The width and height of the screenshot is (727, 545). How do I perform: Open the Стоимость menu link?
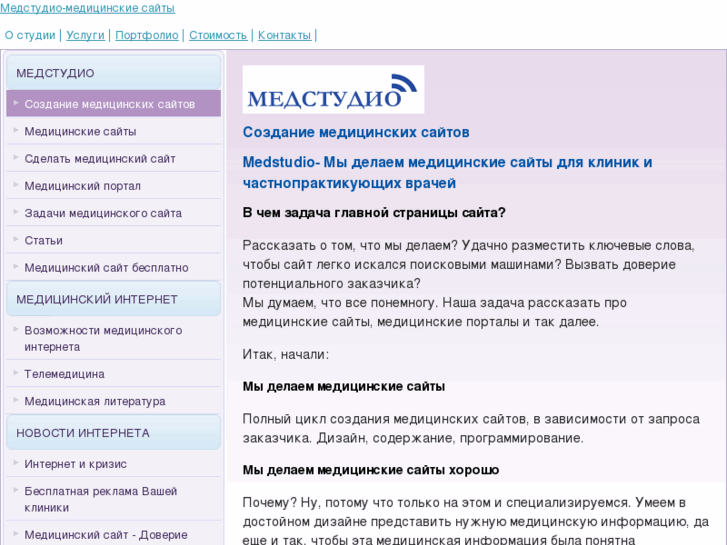tap(218, 35)
